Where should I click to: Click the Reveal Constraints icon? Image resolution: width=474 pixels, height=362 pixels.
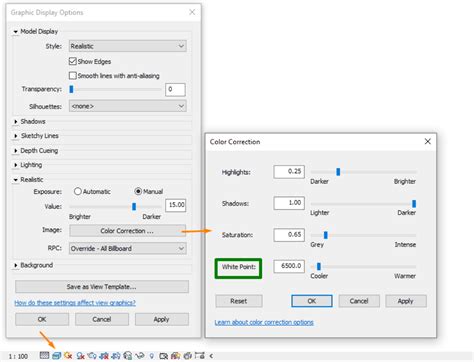point(200,356)
